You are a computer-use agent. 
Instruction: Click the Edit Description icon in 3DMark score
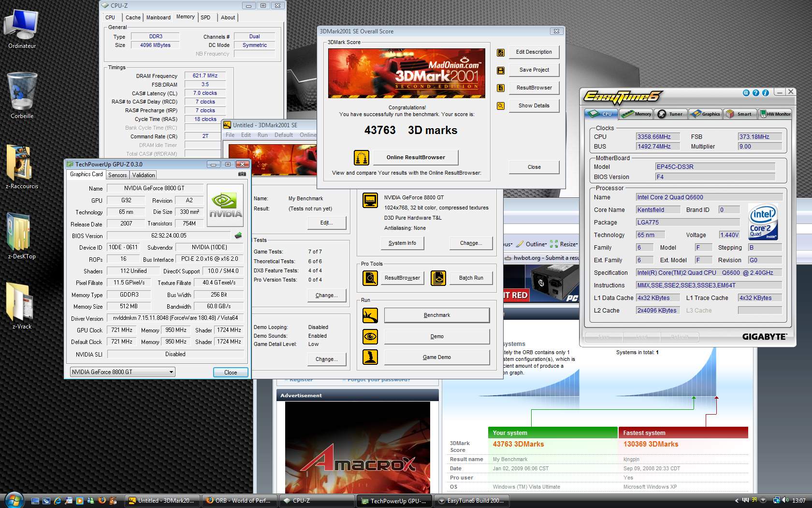(x=501, y=52)
